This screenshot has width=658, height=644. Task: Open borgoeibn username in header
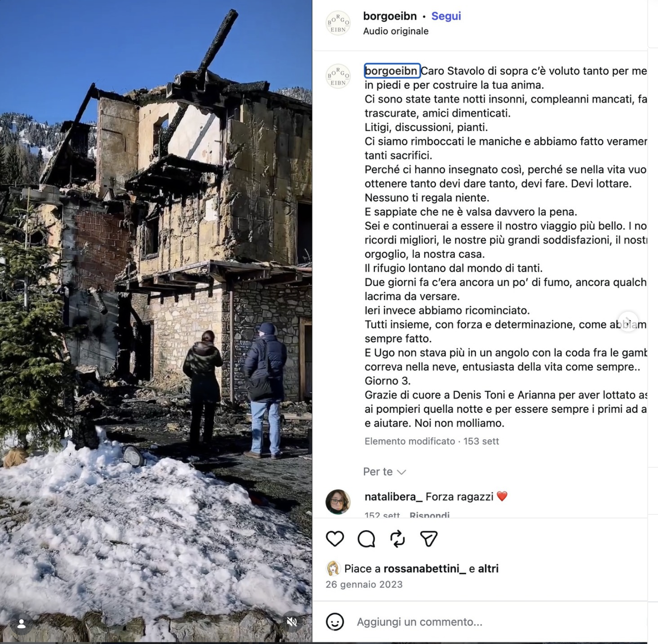click(390, 16)
